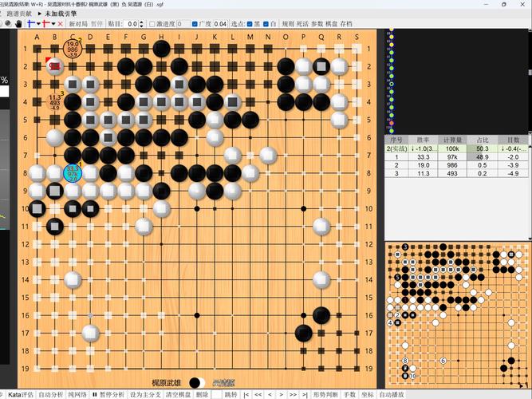Click the 暂停 pause button in toolbar

(x=97, y=24)
